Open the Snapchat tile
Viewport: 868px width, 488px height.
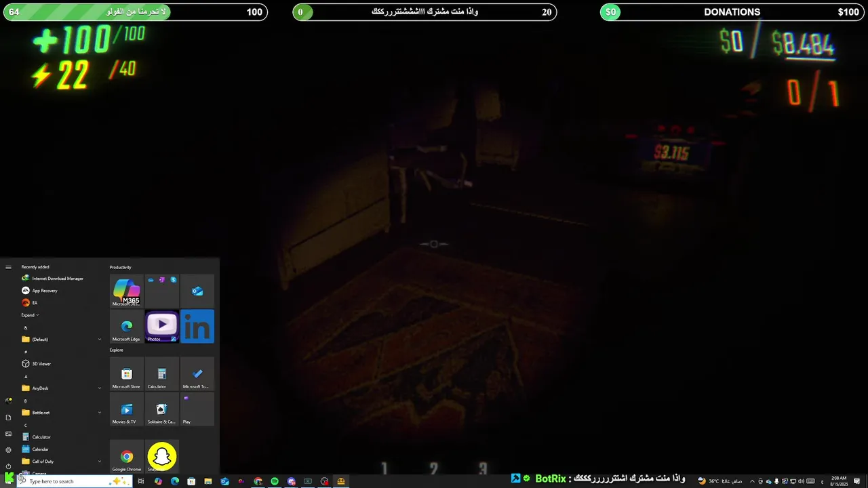[x=162, y=456]
